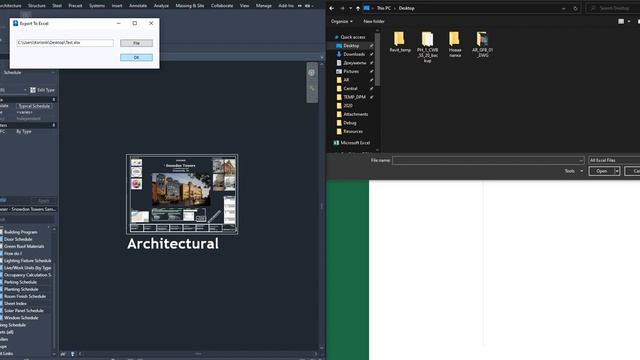Open the Collaborate ribbon tab

pos(222,6)
